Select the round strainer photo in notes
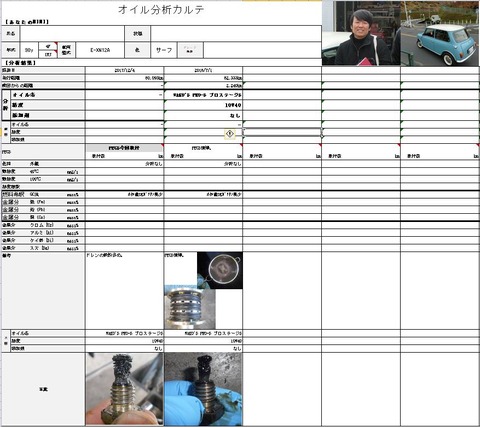This screenshot has width=480, height=427. [220, 270]
